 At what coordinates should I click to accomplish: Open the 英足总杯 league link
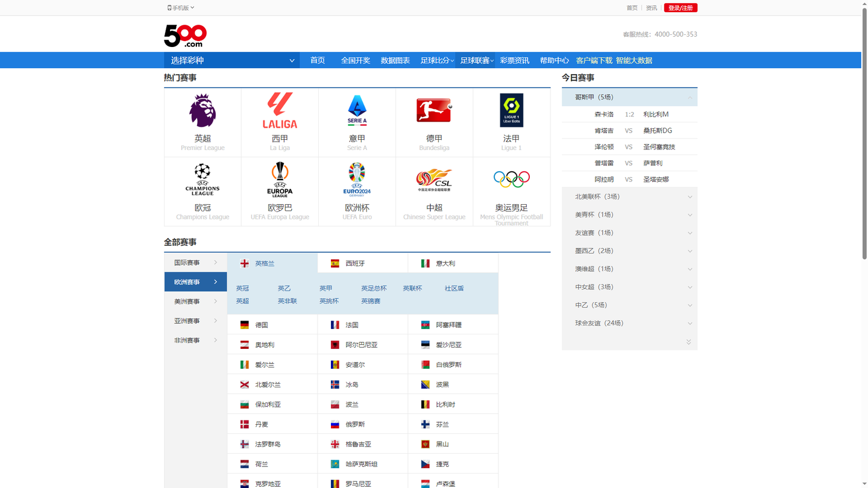point(374,288)
